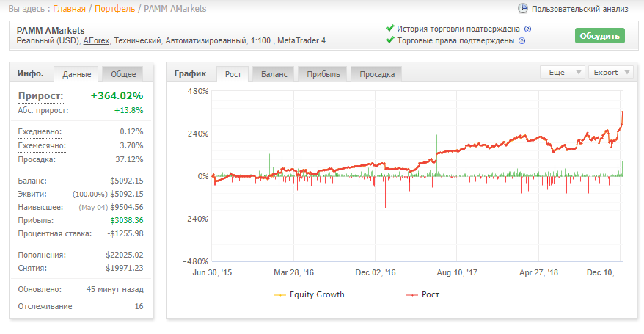
Task: Click highest value $9504.56
Action: (x=126, y=207)
